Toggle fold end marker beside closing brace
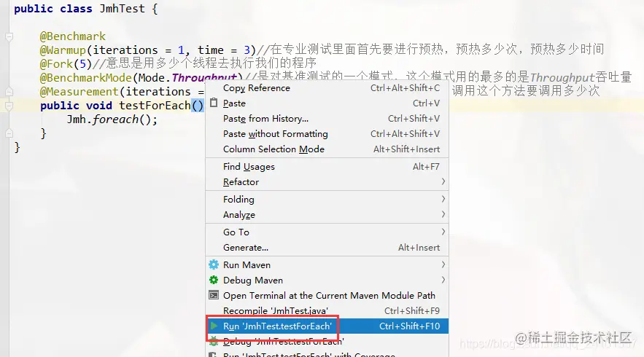This screenshot has width=644, height=357. [9, 133]
